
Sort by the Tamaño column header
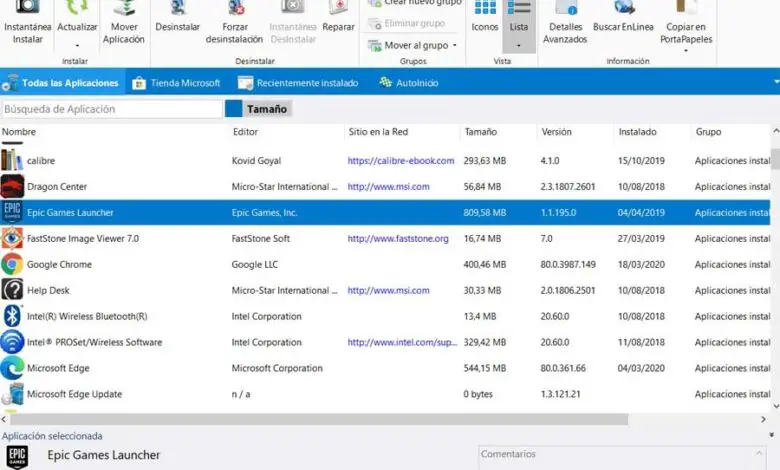click(x=481, y=132)
